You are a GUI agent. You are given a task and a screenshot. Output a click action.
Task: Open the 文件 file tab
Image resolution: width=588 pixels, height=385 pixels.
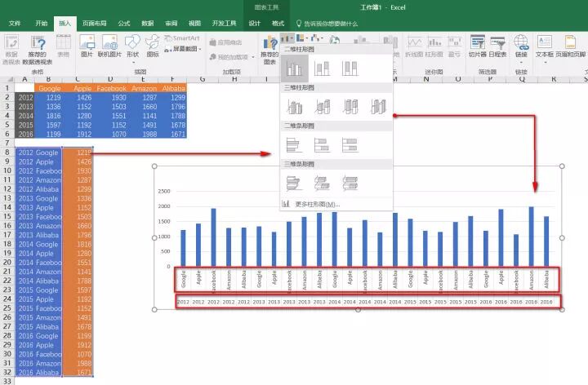(15, 23)
